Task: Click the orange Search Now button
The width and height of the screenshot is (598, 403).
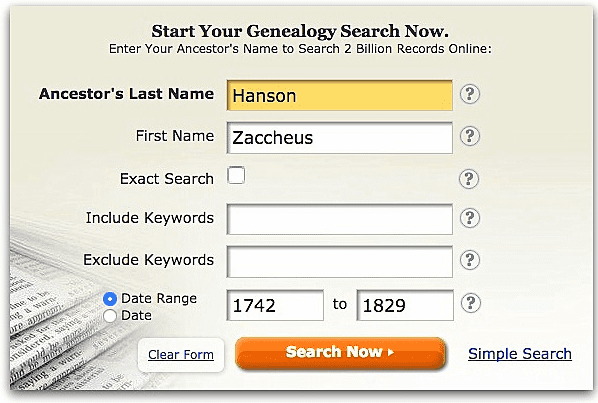Action: 341,353
